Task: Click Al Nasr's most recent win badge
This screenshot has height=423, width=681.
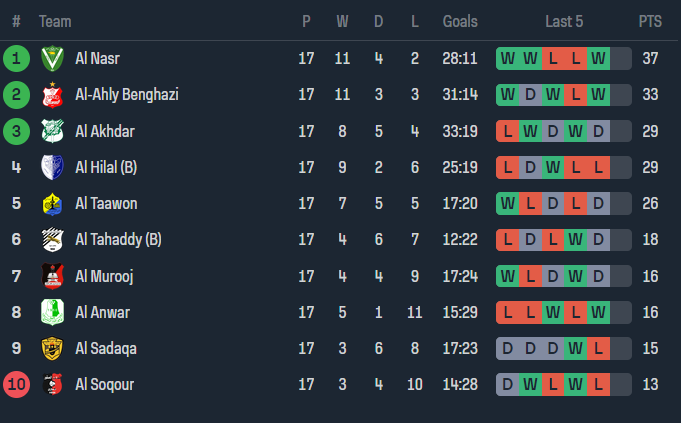Action: pos(598,59)
